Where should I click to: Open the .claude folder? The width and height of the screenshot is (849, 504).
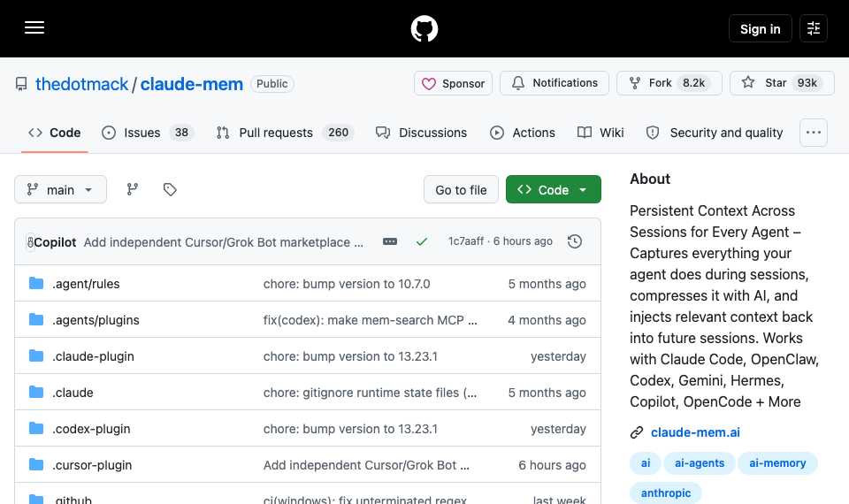tap(73, 393)
